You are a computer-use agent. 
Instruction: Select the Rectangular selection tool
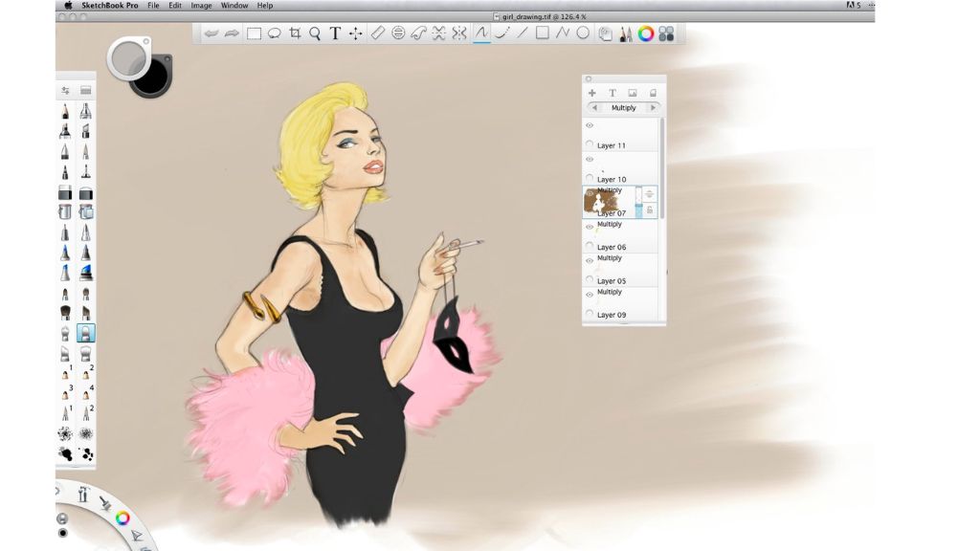(253, 33)
